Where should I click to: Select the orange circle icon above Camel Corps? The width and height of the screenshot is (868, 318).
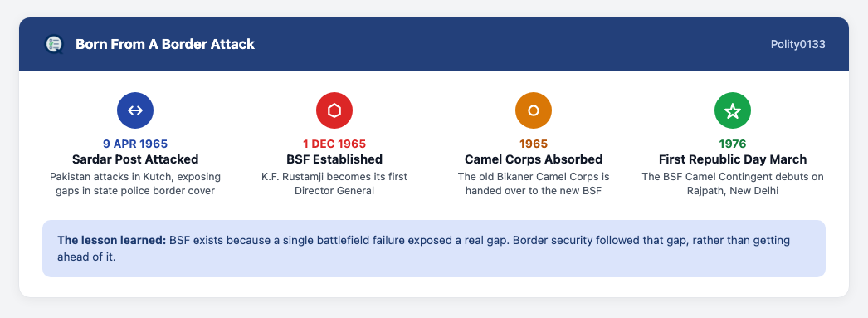534,110
